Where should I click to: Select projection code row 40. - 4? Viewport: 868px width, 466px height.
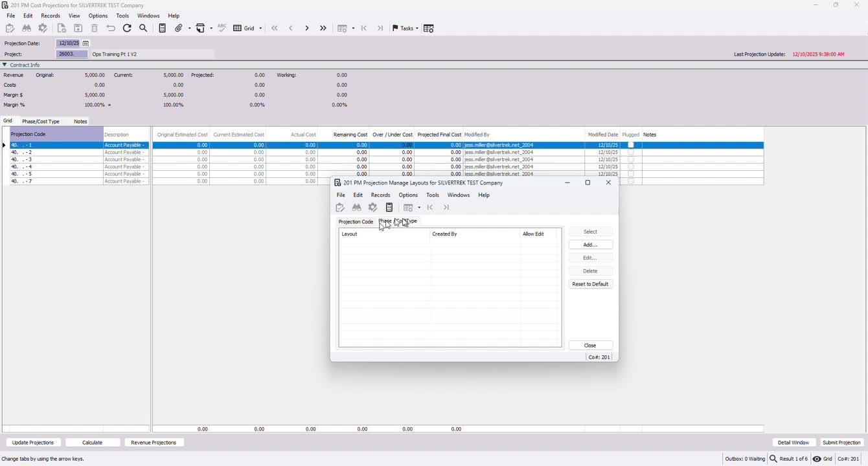pos(56,167)
